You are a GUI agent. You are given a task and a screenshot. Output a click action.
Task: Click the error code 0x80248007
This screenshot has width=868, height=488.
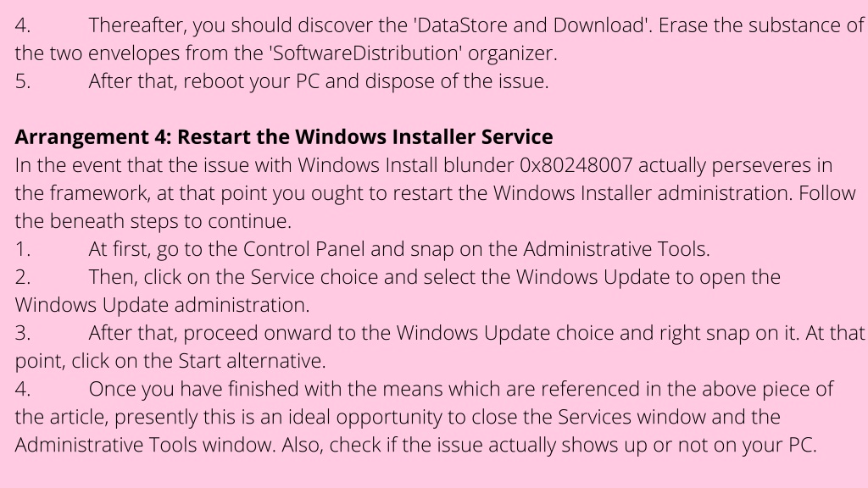tap(576, 165)
